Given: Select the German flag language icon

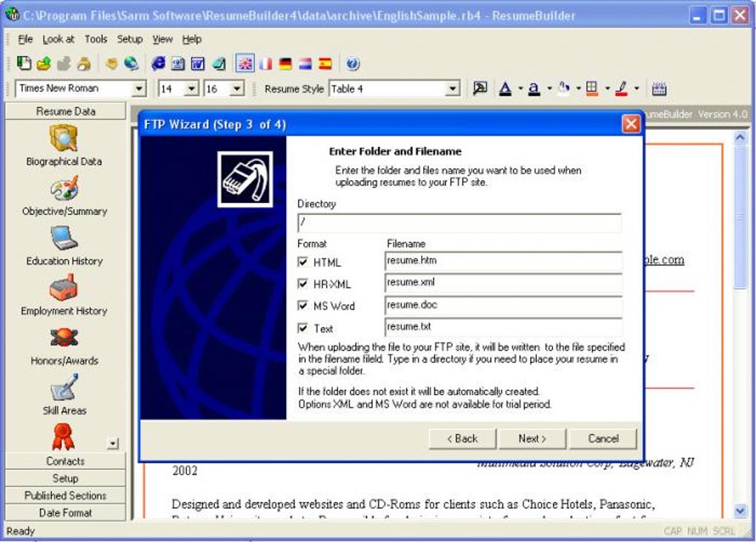Looking at the screenshot, I should (x=285, y=64).
